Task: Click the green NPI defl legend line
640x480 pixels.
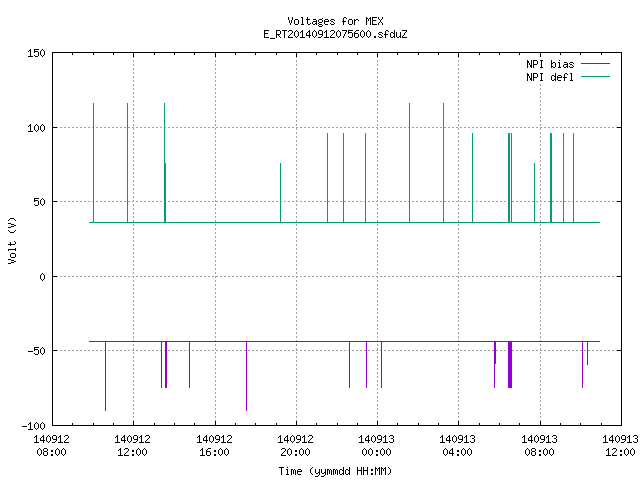Action: [595, 77]
